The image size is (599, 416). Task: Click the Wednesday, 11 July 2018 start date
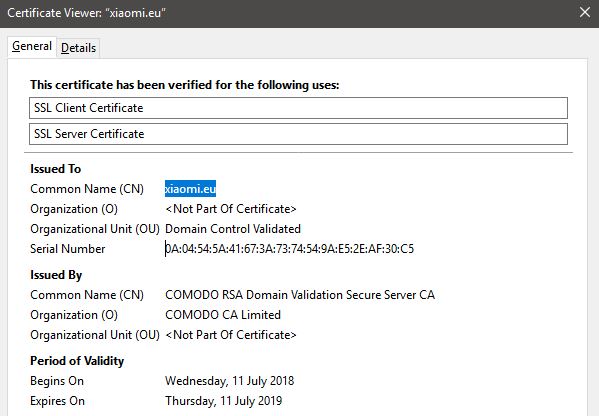point(230,381)
